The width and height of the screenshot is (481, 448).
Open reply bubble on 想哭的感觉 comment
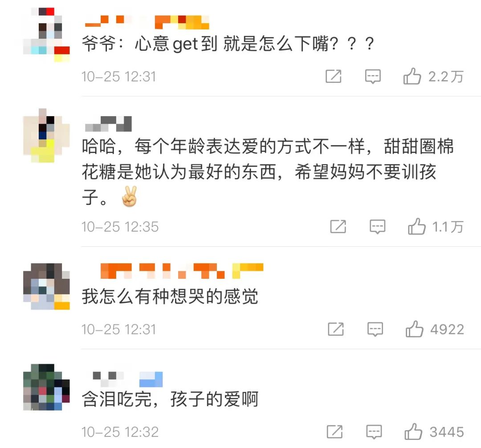coord(375,330)
